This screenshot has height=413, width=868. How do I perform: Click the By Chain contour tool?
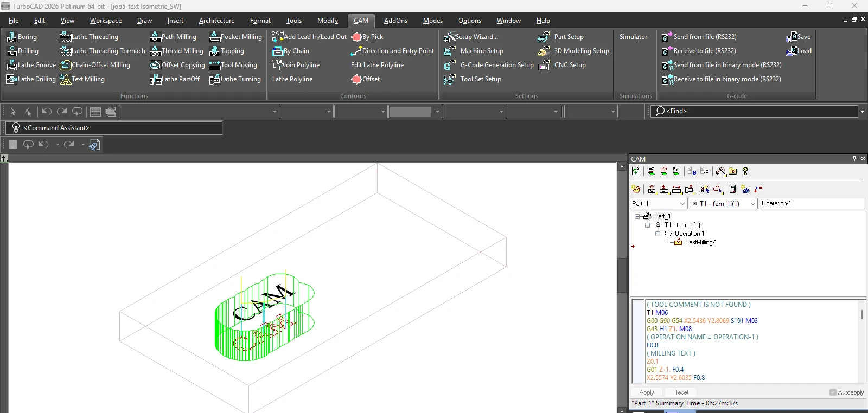click(291, 51)
